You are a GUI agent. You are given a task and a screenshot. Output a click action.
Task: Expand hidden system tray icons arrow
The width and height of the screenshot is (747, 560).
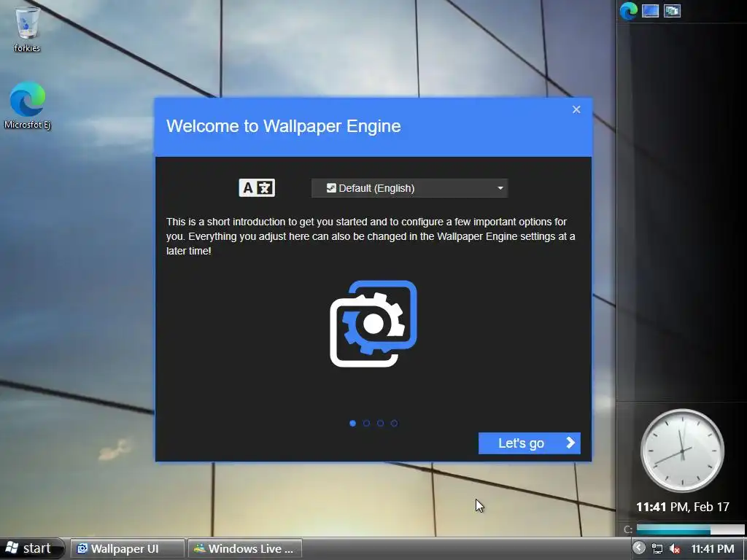[x=639, y=548]
